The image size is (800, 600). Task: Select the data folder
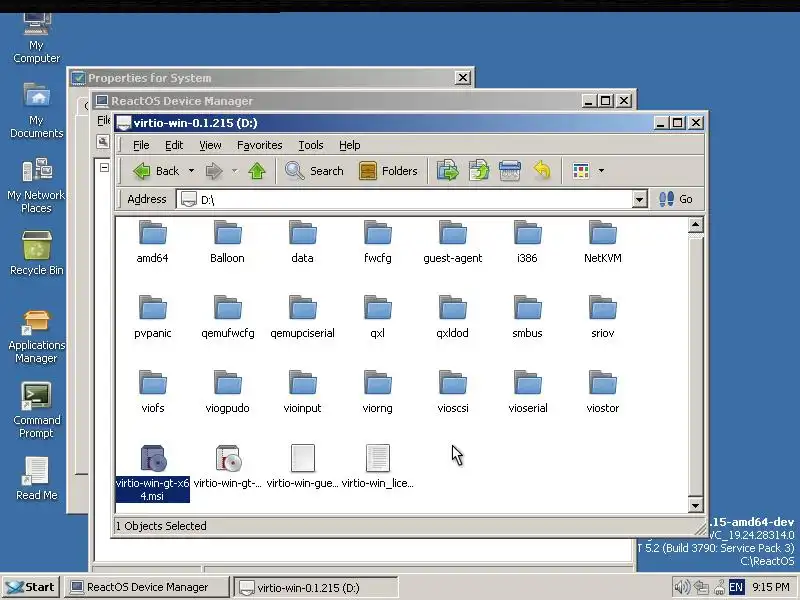303,241
